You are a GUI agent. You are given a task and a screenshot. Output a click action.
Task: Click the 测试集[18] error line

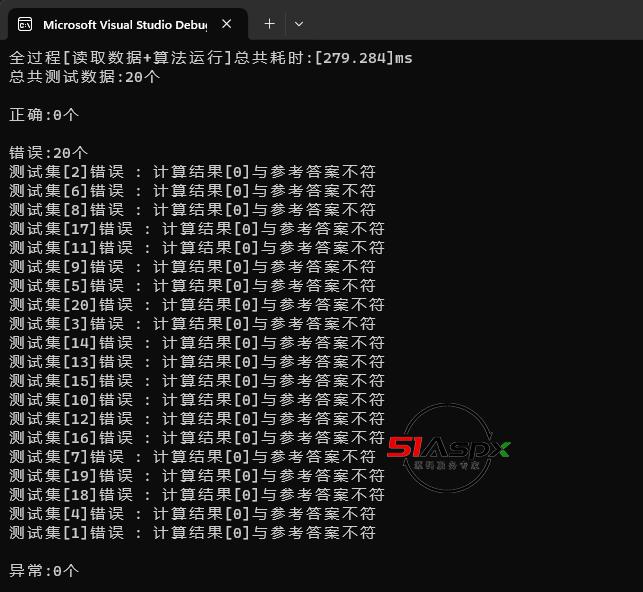197,495
